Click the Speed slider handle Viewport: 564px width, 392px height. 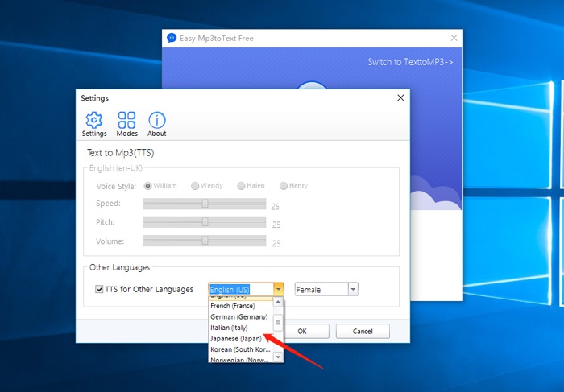[205, 204]
